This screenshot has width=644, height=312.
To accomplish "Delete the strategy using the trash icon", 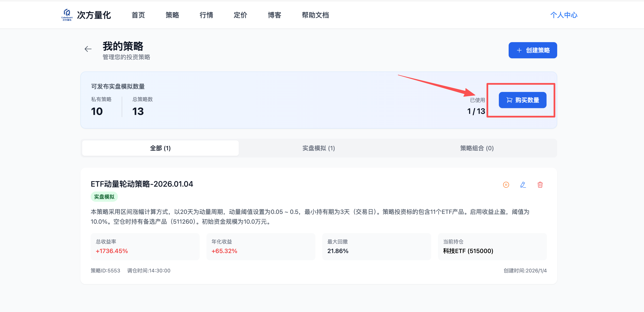I will pyautogui.click(x=540, y=185).
